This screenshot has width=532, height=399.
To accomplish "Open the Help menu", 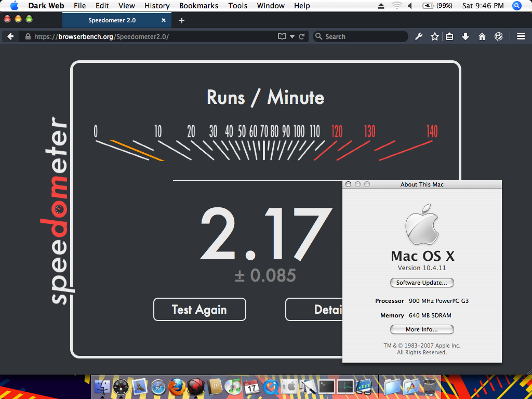I will tap(302, 6).
